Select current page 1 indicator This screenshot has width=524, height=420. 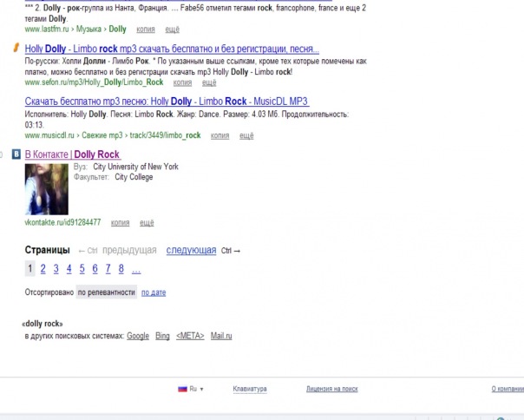pos(30,268)
